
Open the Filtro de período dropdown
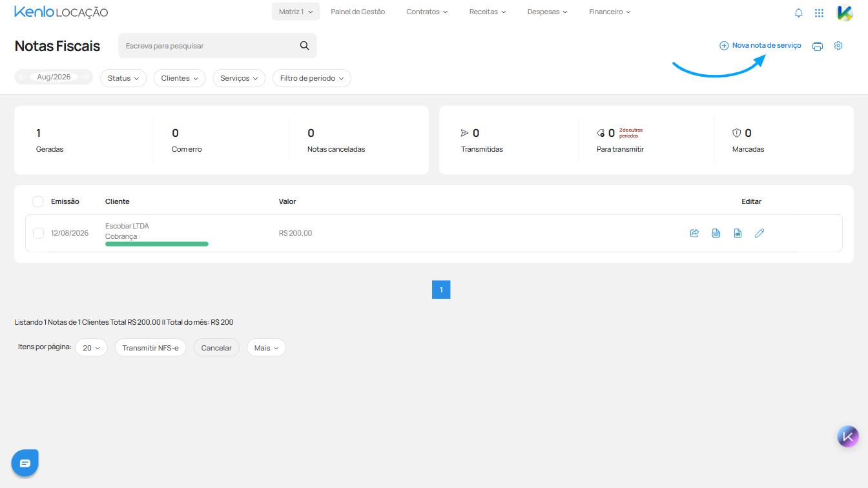(x=312, y=78)
